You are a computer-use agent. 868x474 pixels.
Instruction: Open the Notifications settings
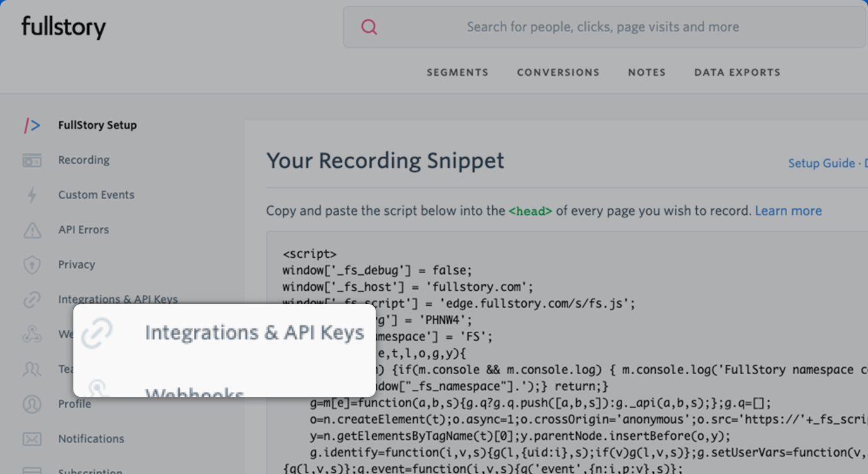coord(91,439)
